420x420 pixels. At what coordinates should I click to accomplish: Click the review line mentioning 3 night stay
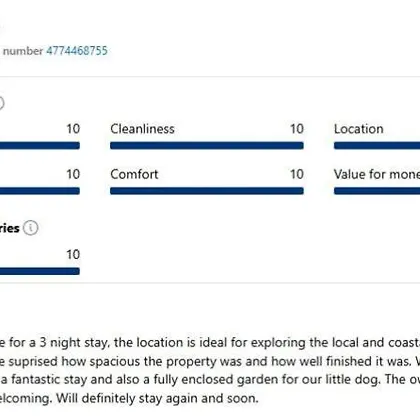pyautogui.click(x=210, y=343)
